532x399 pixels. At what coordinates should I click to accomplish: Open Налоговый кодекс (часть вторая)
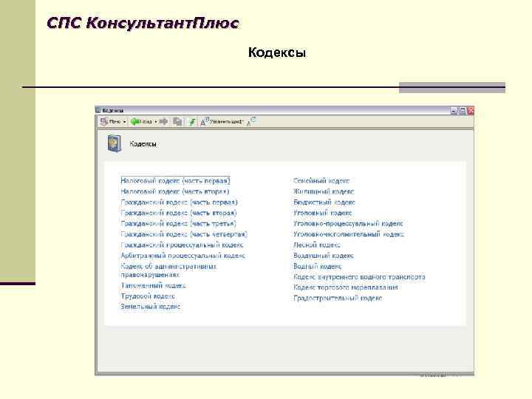(x=175, y=191)
